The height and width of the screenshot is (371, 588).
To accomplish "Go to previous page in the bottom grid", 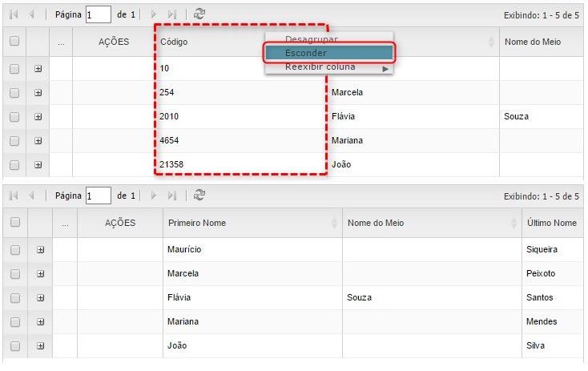I will [32, 195].
